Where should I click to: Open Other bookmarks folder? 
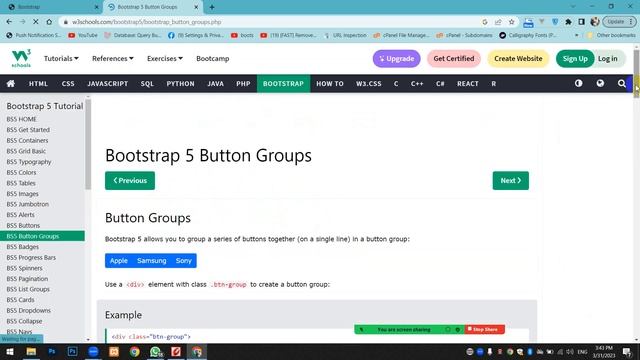click(x=611, y=36)
